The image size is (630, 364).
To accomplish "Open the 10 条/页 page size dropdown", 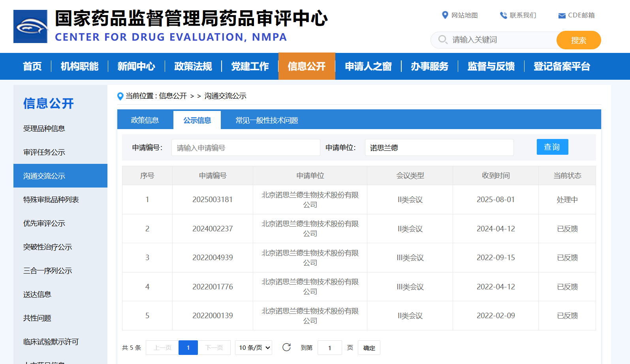I will (254, 347).
